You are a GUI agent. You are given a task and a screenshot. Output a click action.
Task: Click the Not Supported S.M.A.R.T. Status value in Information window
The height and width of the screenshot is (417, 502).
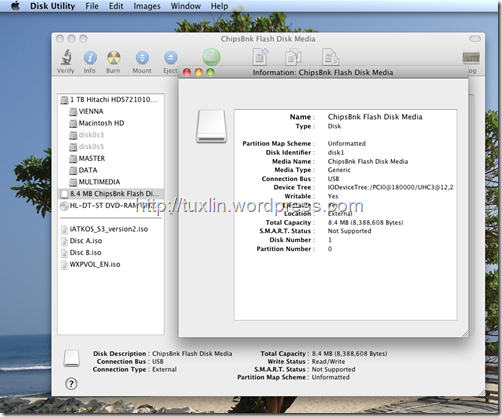click(349, 231)
